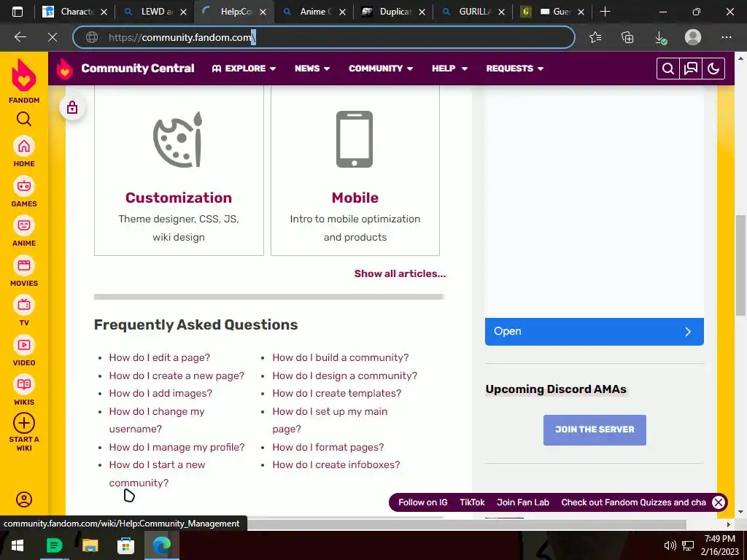Open Games section in sidebar

click(24, 192)
